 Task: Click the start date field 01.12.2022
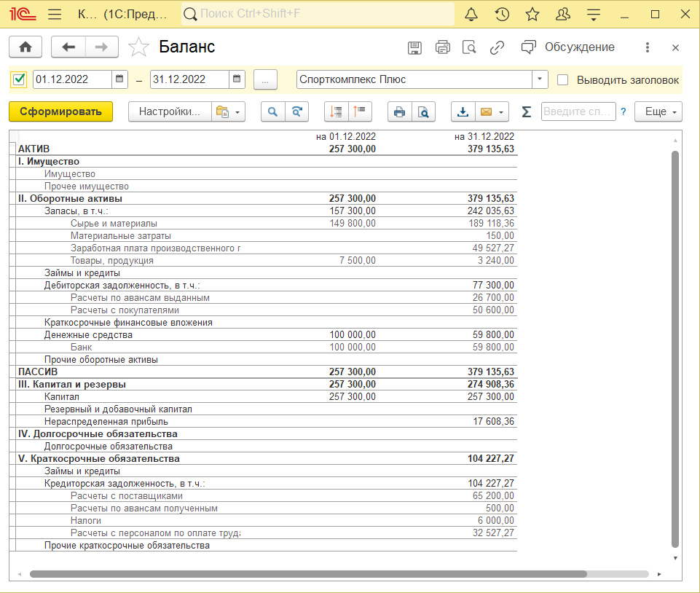pyautogui.click(x=72, y=79)
